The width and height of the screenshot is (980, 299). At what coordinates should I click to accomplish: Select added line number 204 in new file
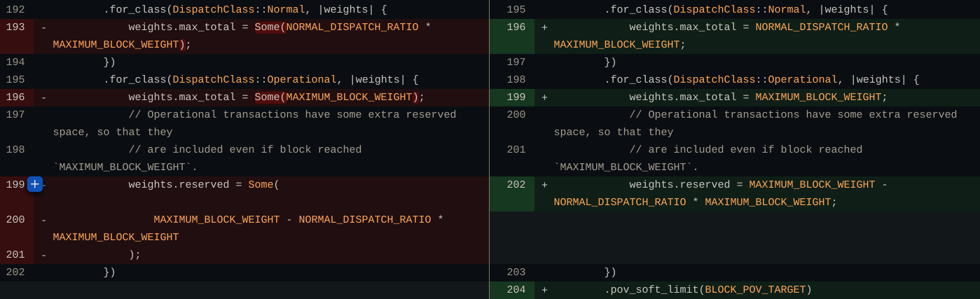516,290
